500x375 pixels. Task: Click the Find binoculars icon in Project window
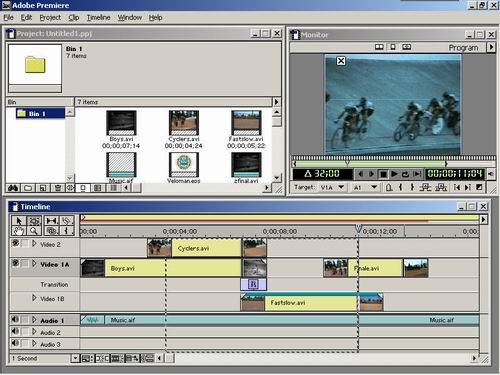point(13,188)
